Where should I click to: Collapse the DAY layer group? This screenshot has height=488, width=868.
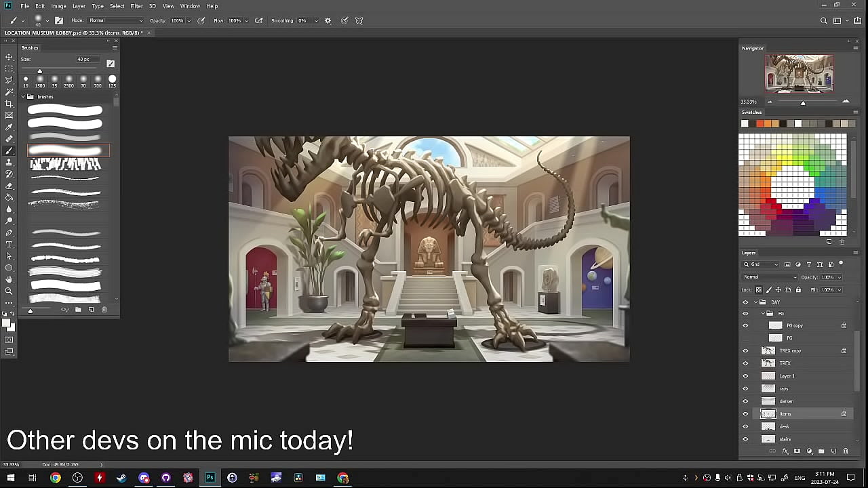754,302
